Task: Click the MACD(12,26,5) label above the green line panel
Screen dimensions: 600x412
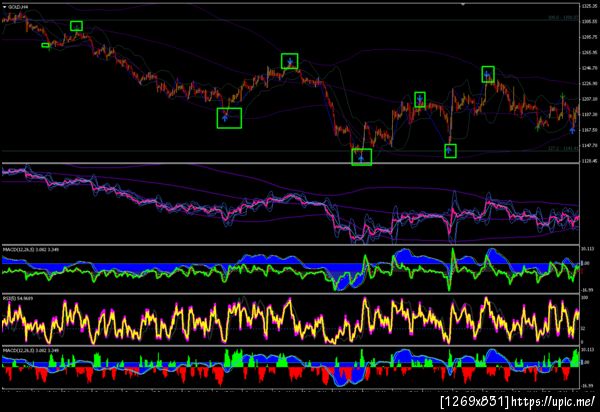Action: [31, 249]
